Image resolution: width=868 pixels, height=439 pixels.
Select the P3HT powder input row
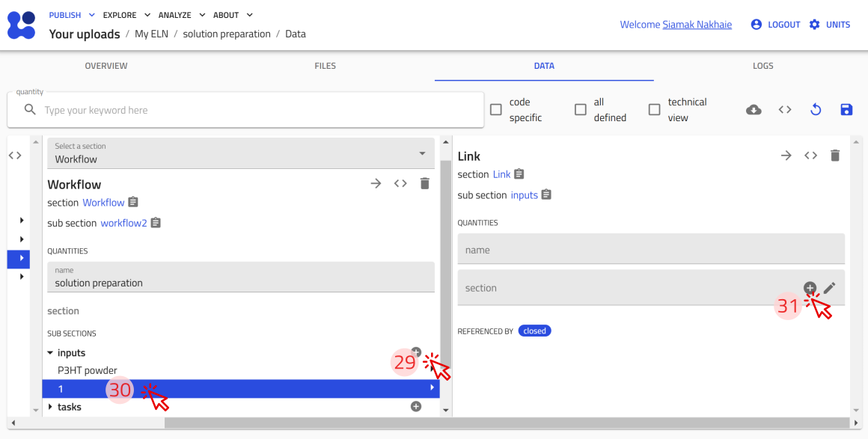241,369
